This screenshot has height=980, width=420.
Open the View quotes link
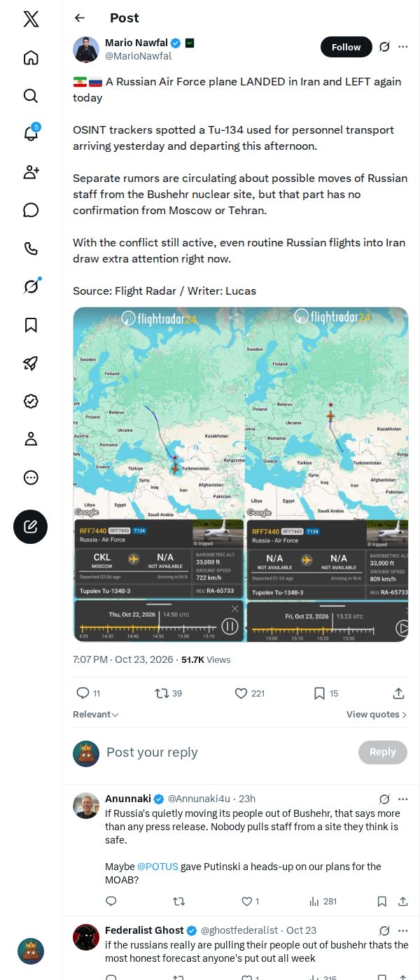(377, 715)
